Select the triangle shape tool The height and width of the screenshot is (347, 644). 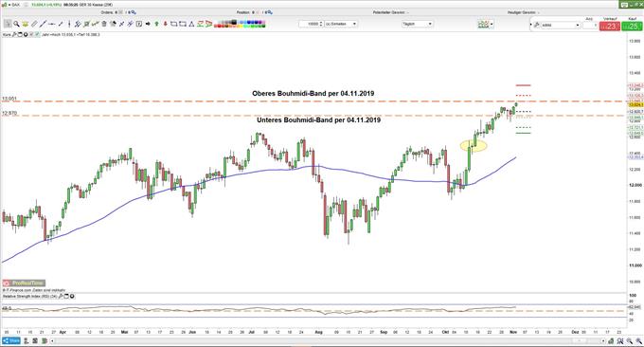(191, 24)
